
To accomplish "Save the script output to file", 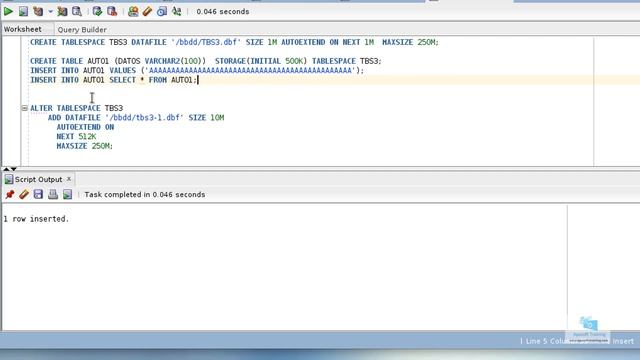I will coord(38,194).
